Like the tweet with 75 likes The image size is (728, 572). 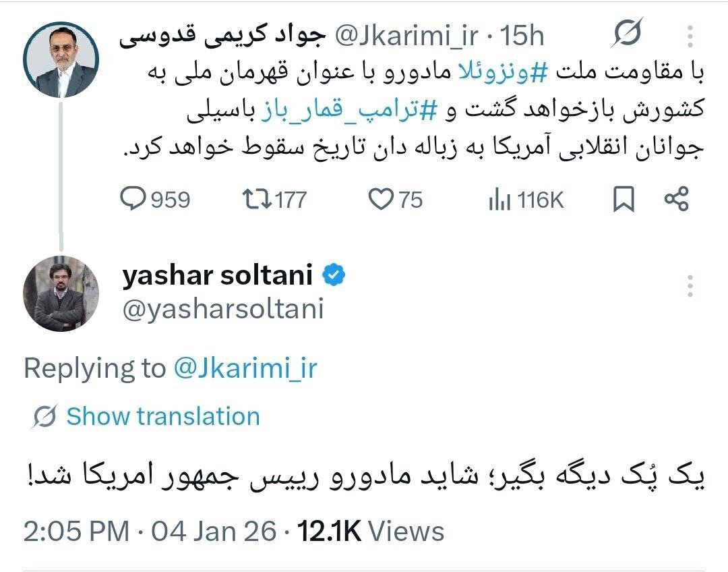[384, 198]
